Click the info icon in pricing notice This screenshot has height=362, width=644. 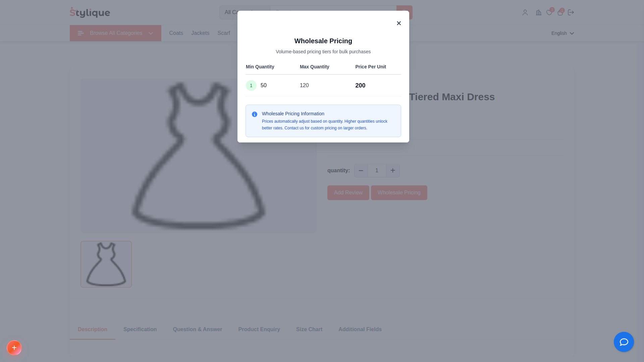click(255, 114)
